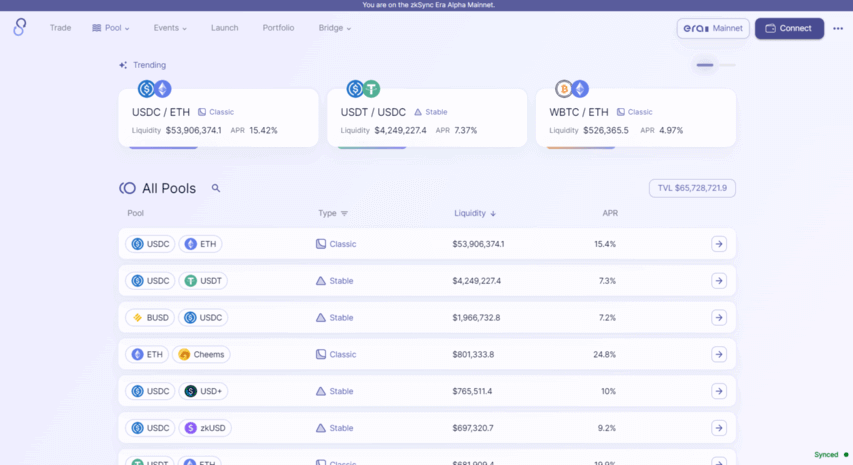
Task: Click the USD+ token chip
Action: click(203, 391)
